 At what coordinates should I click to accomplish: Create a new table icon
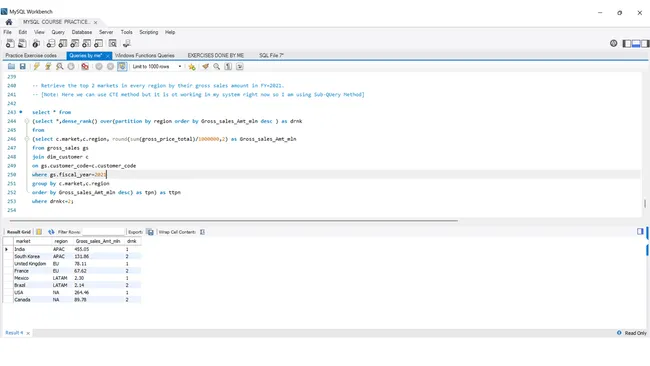63,44
